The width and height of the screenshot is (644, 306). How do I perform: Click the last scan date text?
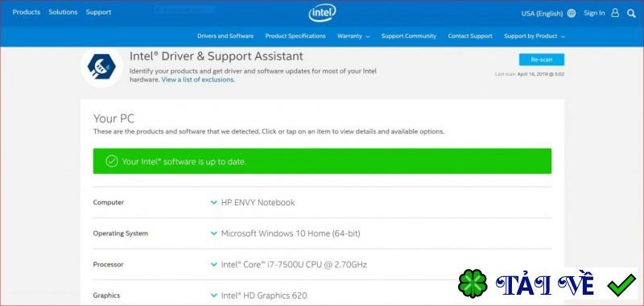[x=530, y=74]
